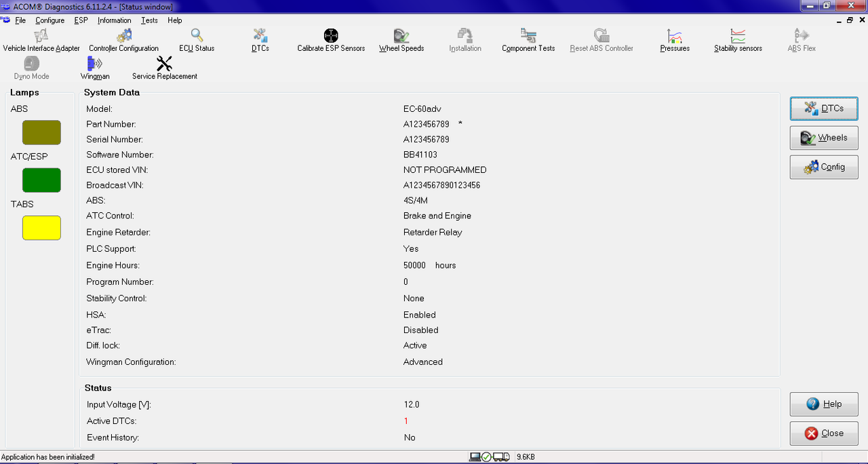Open the Information menu

pyautogui.click(x=115, y=20)
